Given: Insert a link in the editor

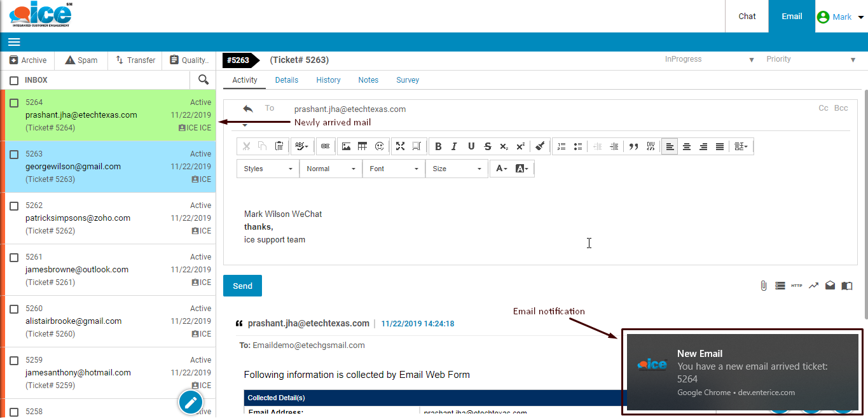Looking at the screenshot, I should (325, 146).
